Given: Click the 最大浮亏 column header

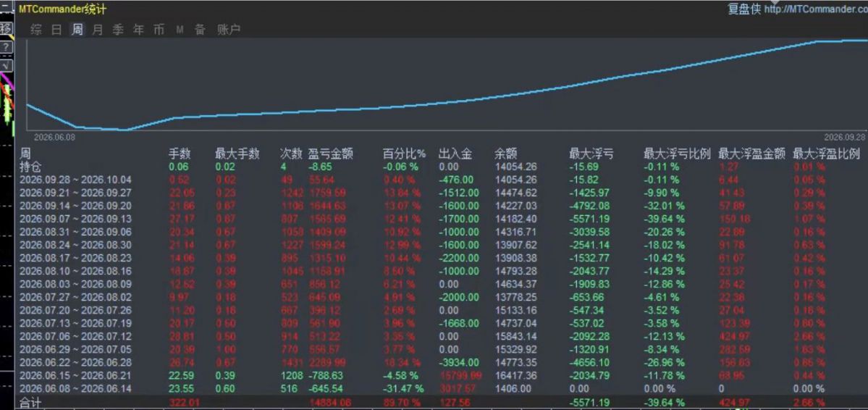Looking at the screenshot, I should tap(591, 154).
